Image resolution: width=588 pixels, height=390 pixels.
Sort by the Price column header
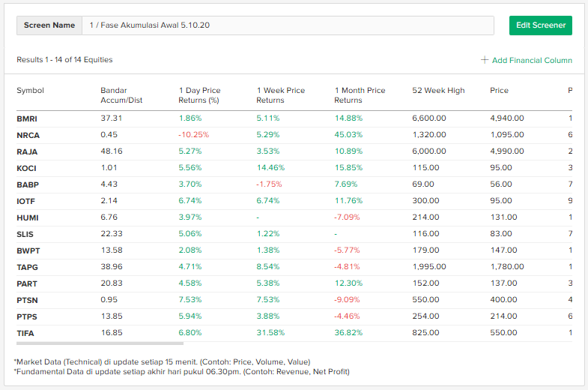(499, 91)
